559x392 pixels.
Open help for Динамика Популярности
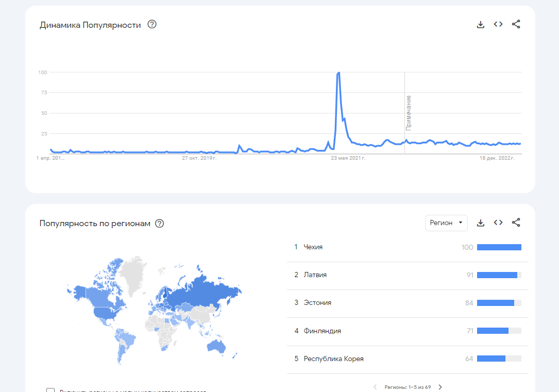point(152,24)
